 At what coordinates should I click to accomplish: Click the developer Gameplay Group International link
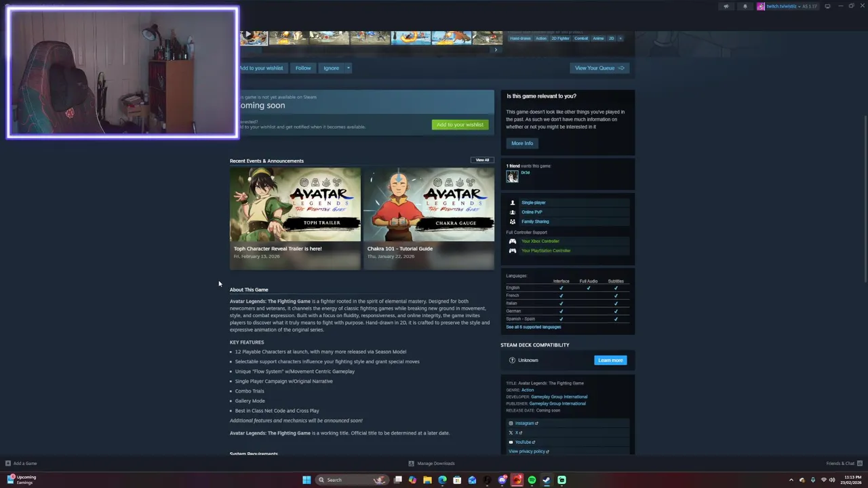[559, 396]
